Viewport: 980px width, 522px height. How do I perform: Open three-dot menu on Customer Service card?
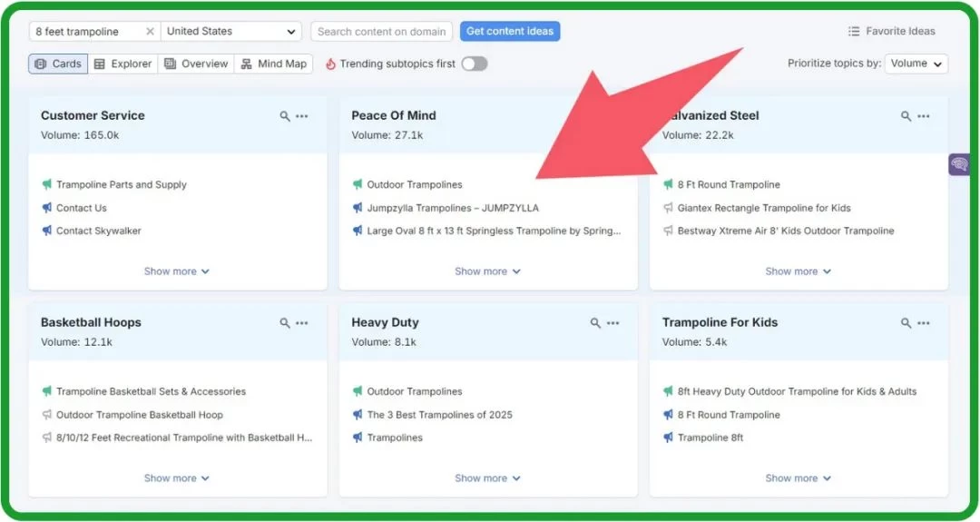click(302, 116)
